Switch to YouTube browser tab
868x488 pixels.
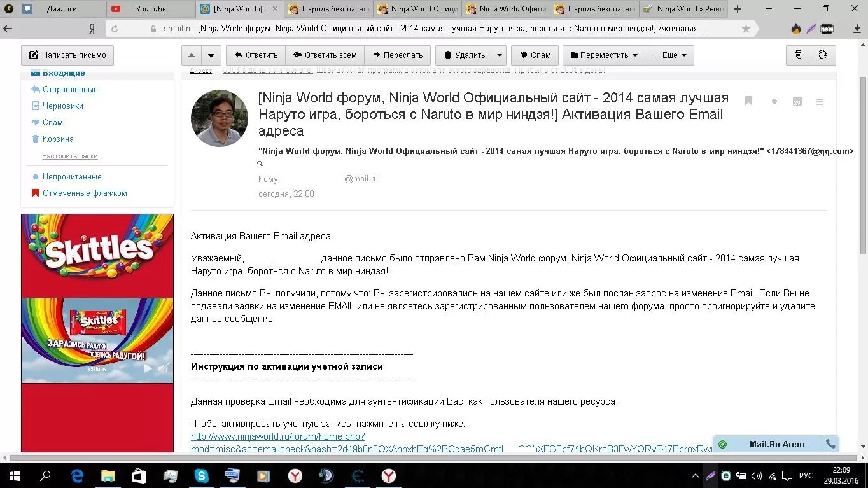point(151,9)
